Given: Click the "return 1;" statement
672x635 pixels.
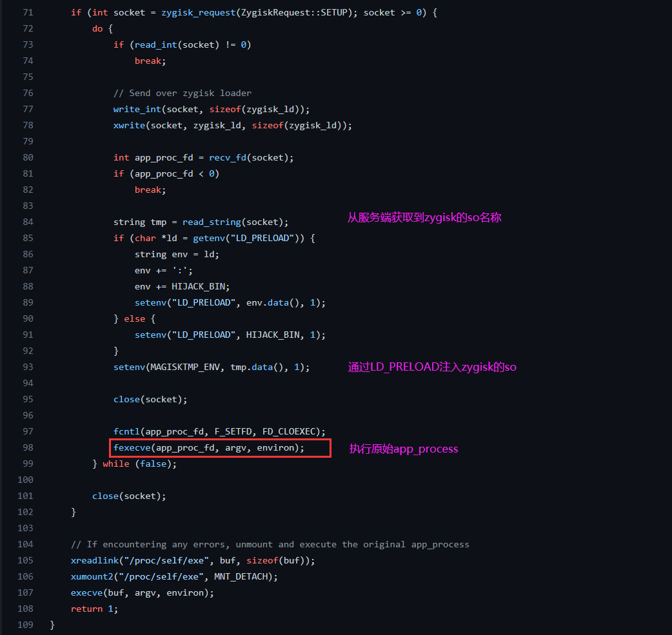Looking at the screenshot, I should (x=94, y=609).
